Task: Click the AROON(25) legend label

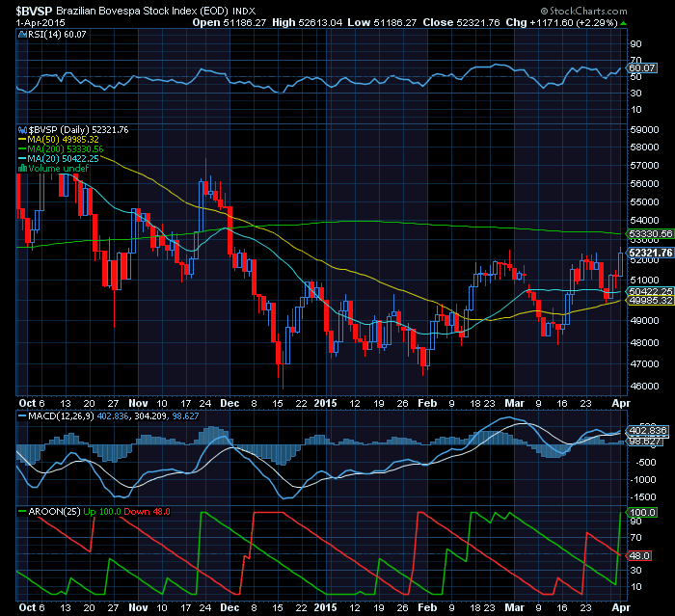Action: point(54,512)
